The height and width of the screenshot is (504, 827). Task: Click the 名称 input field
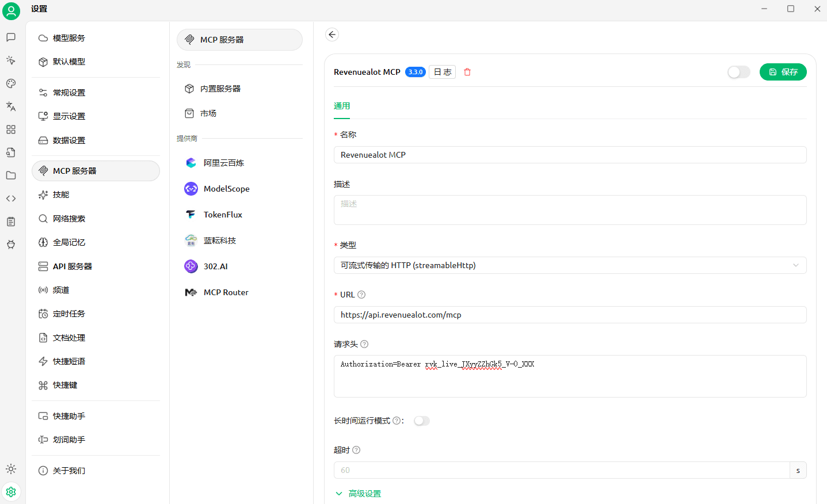(x=570, y=155)
